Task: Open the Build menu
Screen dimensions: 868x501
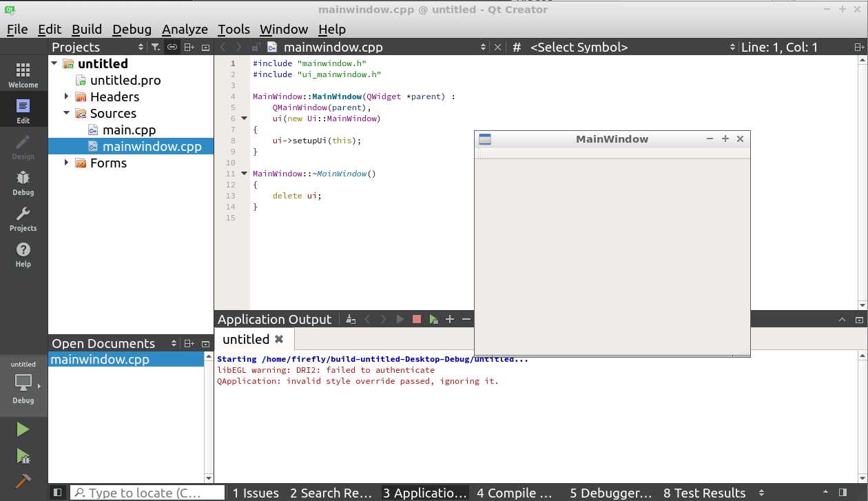Action: tap(87, 29)
